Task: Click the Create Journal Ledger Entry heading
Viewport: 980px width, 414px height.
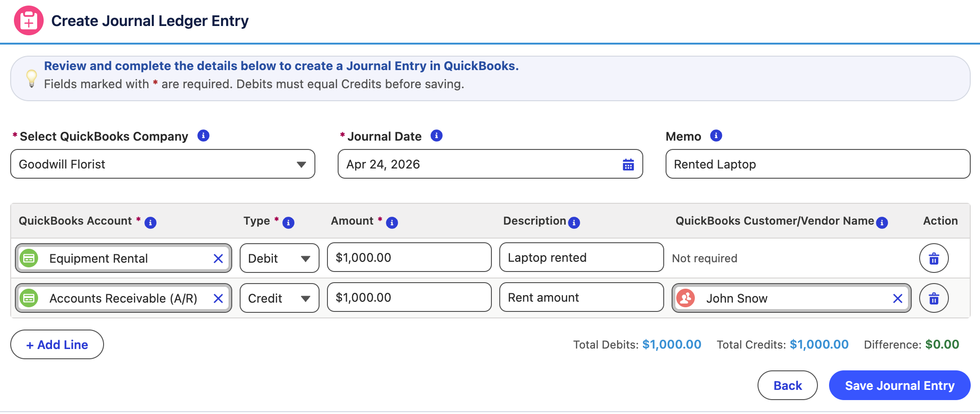Action: pos(150,21)
